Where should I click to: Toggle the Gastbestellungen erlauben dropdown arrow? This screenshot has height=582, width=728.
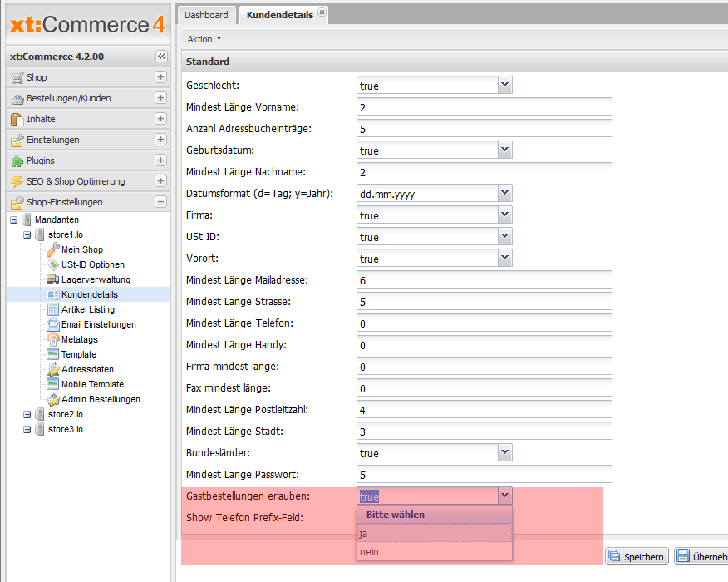tap(505, 496)
